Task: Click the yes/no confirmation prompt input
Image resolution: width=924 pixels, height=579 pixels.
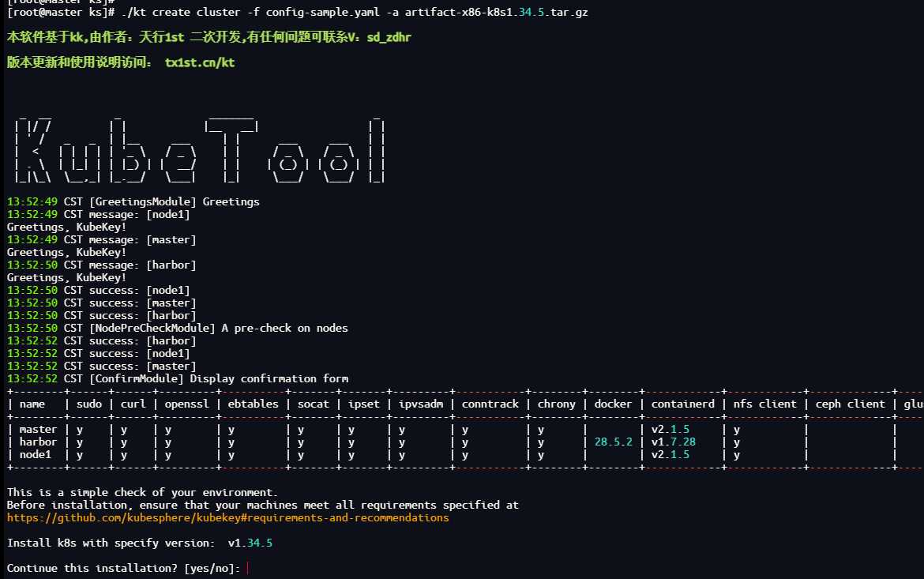Action: click(x=248, y=569)
